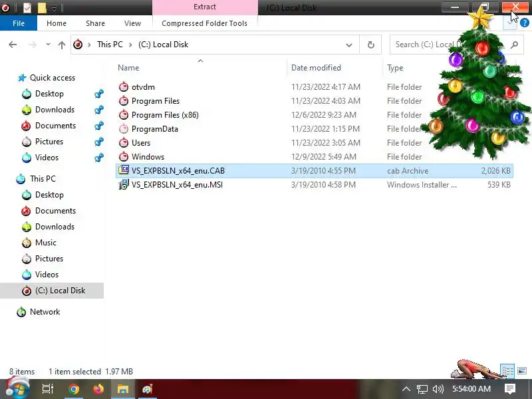Refresh the (C:) Local Disk folder view
Image resolution: width=532 pixels, height=399 pixels.
pos(370,45)
